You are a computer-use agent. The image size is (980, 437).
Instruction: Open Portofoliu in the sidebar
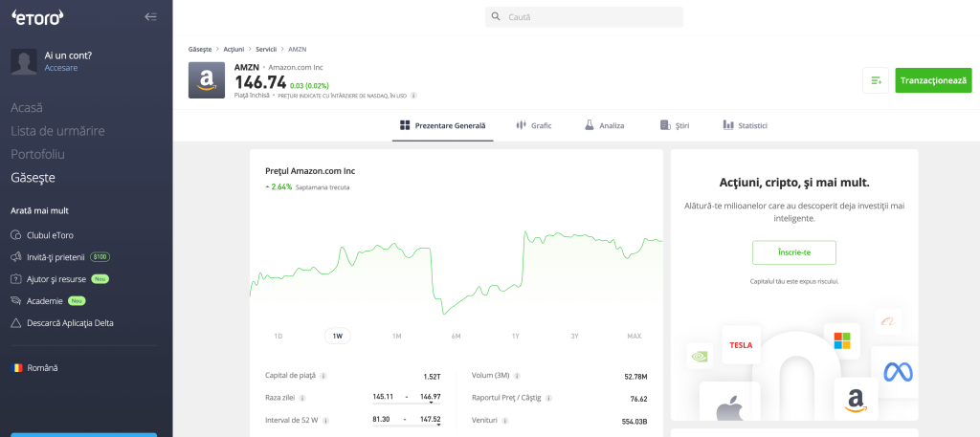click(37, 154)
